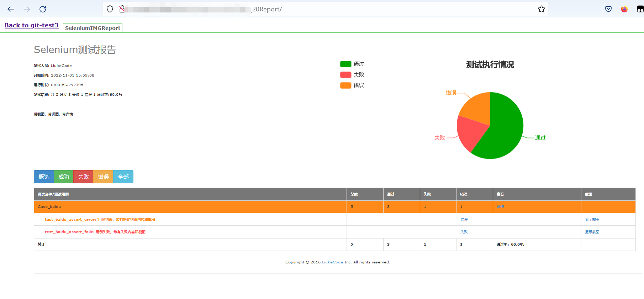644x299 pixels.
Task: Click the shield tracking protection icon
Action: (x=110, y=9)
